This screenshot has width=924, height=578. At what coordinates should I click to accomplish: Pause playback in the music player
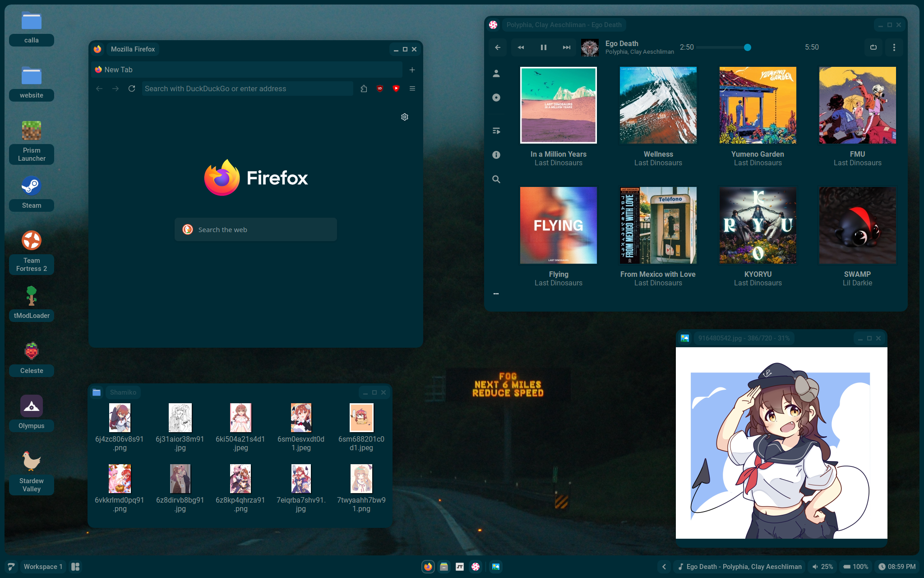tap(544, 47)
